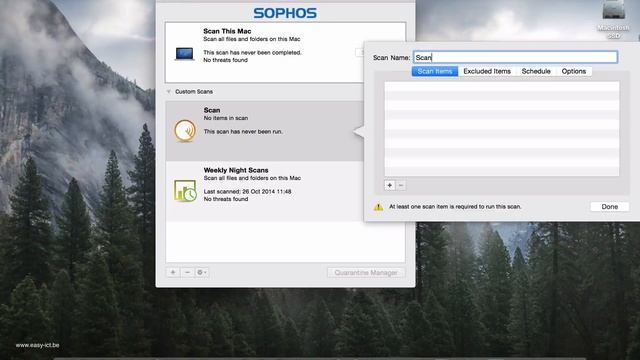Screen dimensions: 640x360
Task: Switch to the Scan Items tab
Action: (x=435, y=71)
